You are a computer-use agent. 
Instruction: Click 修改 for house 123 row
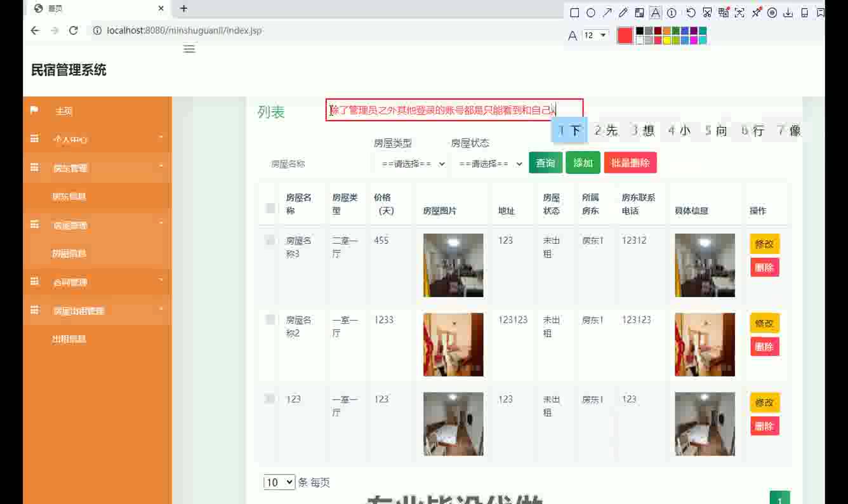[764, 402]
